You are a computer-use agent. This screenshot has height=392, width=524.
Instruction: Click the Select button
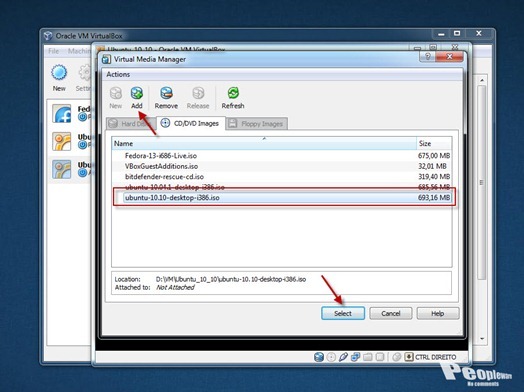[x=343, y=313]
